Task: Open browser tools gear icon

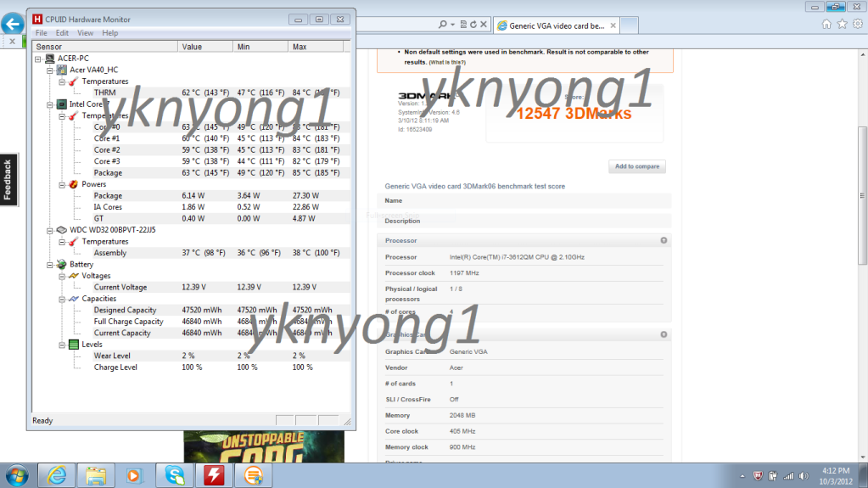Action: coord(858,24)
